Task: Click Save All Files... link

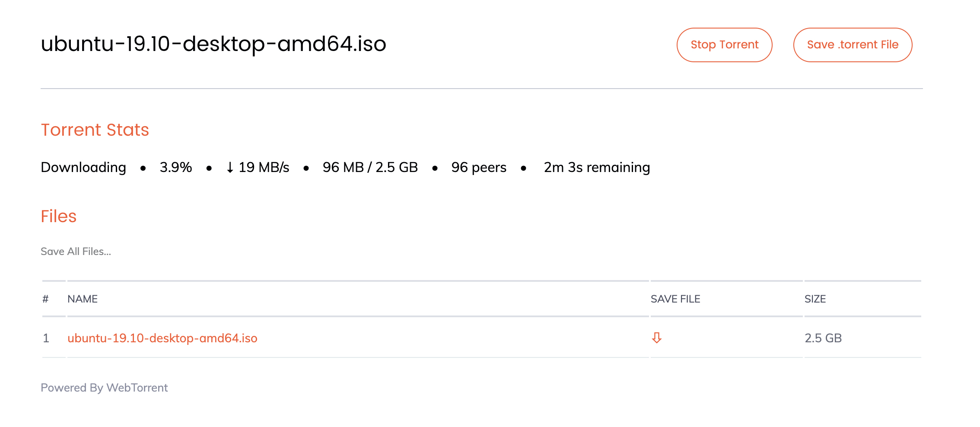Action: 76,252
